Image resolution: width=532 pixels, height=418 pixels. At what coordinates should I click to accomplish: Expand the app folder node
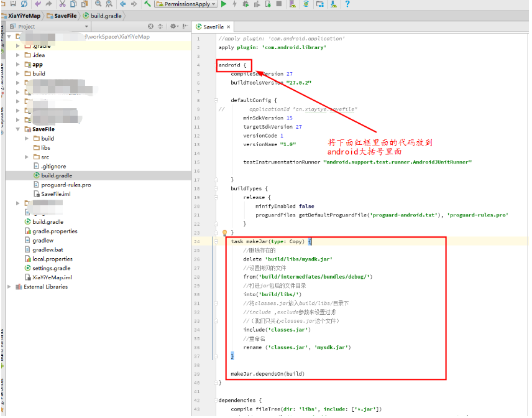point(18,63)
